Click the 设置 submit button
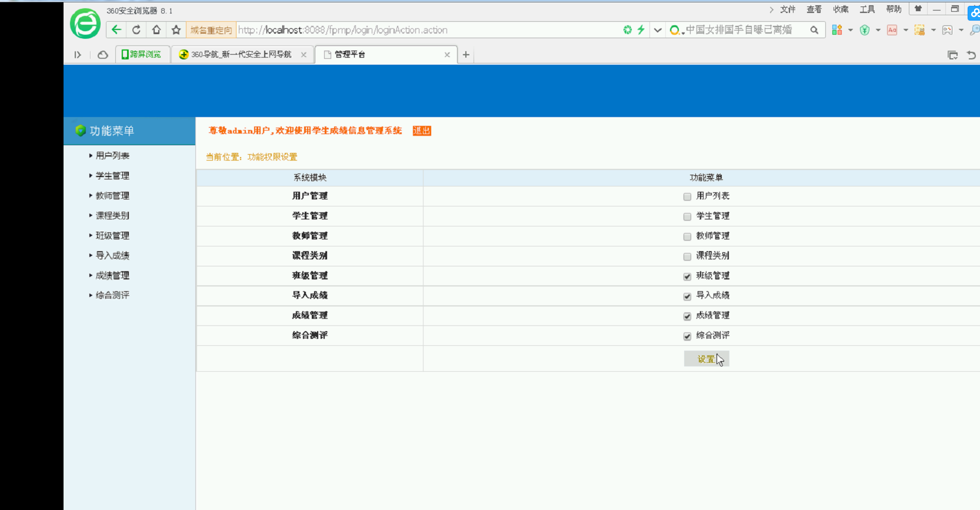The width and height of the screenshot is (980, 510). click(x=706, y=359)
